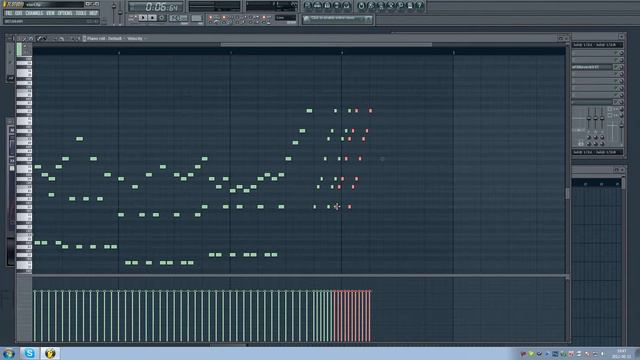Open the Step sequencer window icon
The width and height of the screenshot is (640, 360).
pyautogui.click(x=318, y=5)
